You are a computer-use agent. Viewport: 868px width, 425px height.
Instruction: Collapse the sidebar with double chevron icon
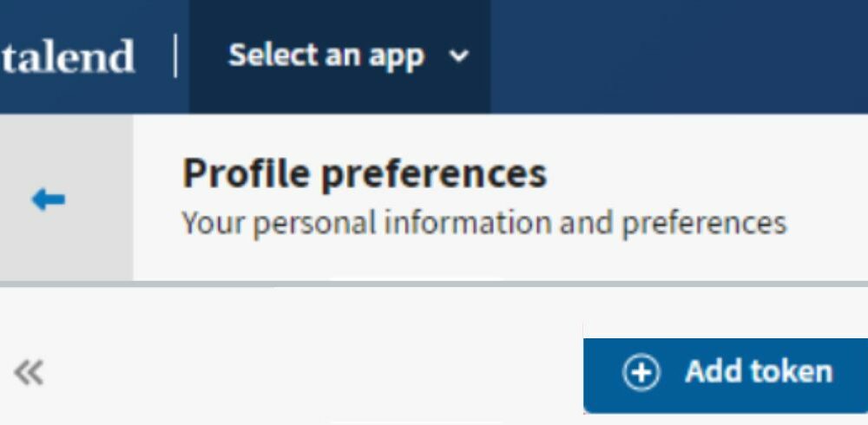coord(29,374)
